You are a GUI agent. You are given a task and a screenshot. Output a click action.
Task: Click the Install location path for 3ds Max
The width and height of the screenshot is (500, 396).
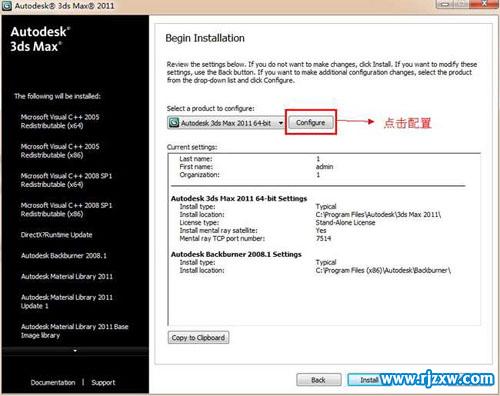coord(378,214)
